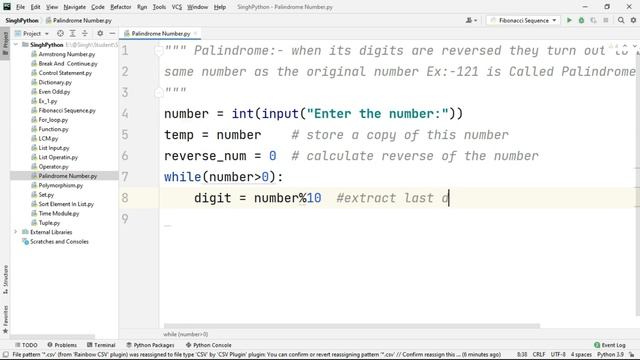The height and width of the screenshot is (360, 640).
Task: Fold docstring at line 1 gutter
Action: [x=159, y=51]
